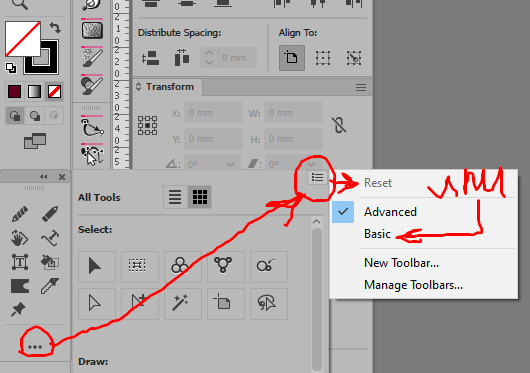
Task: Toggle constrain width and height proportions
Action: [x=339, y=125]
